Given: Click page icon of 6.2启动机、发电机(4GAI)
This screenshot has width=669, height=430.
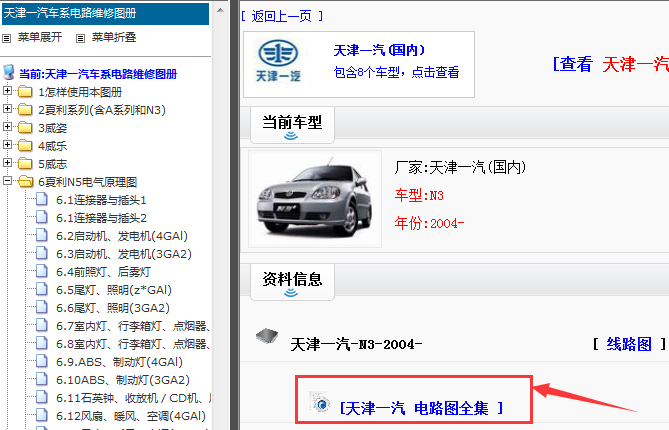Looking at the screenshot, I should point(42,235).
